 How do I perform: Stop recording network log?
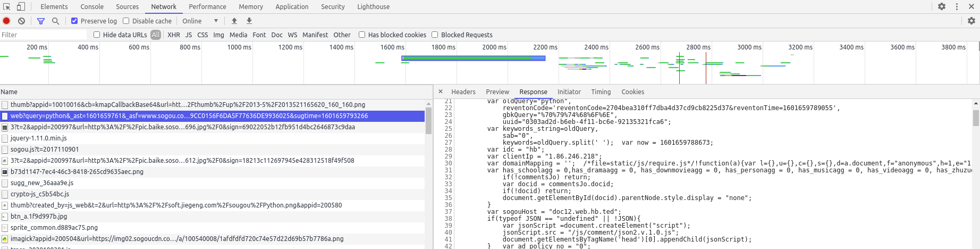6,21
